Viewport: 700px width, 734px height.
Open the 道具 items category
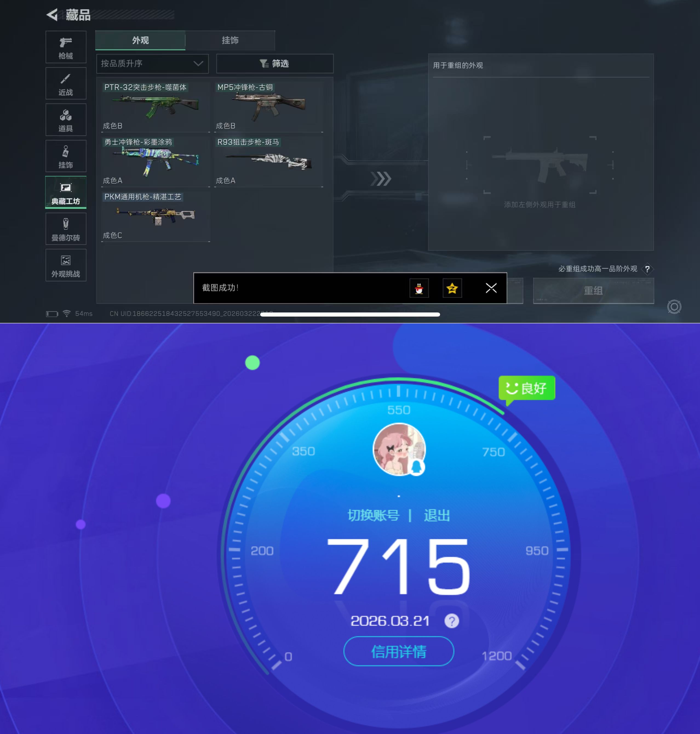coord(66,120)
